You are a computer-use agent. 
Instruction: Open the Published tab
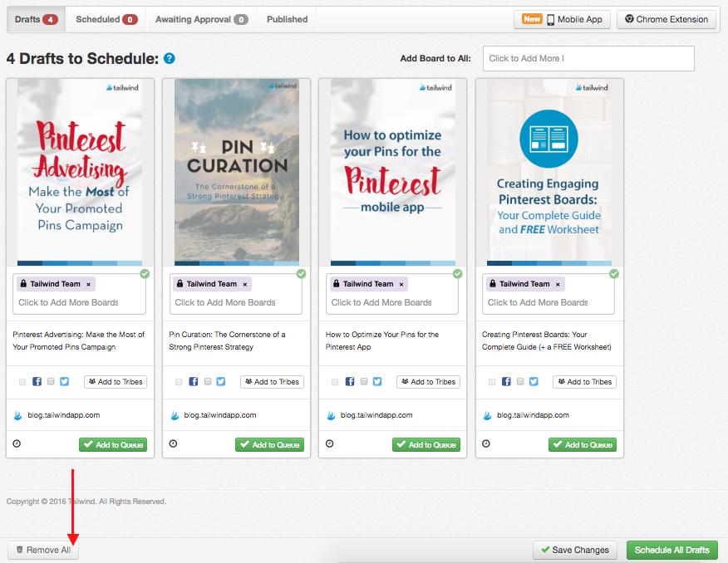pyautogui.click(x=287, y=19)
